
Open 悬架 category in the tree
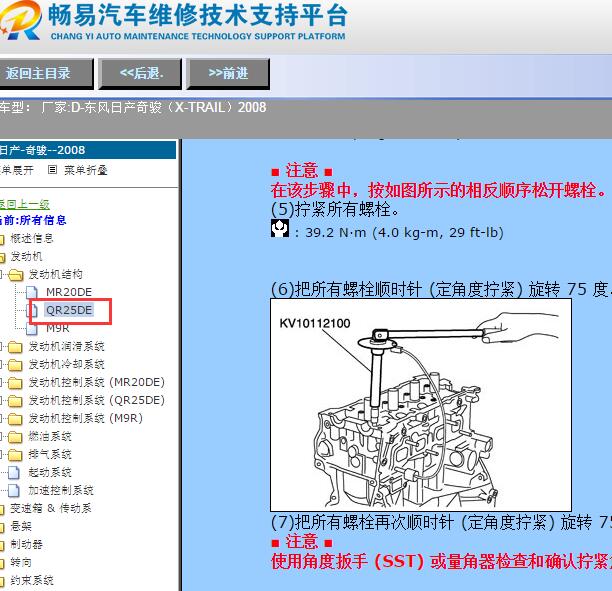21,526
